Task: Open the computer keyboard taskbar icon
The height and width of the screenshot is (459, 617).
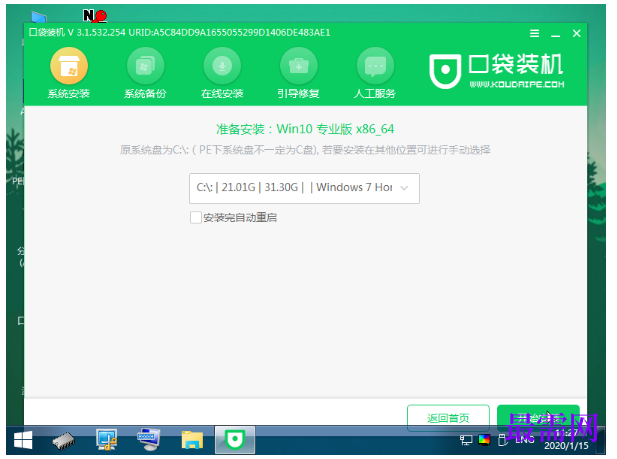Action: pos(148,439)
